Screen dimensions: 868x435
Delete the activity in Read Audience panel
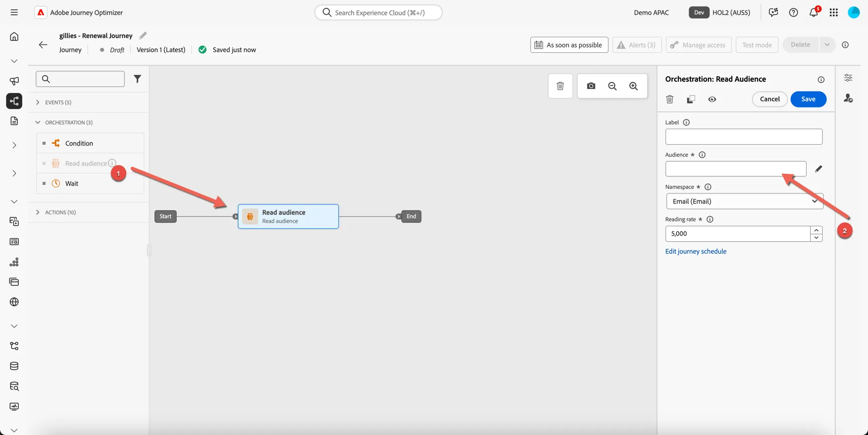(670, 99)
